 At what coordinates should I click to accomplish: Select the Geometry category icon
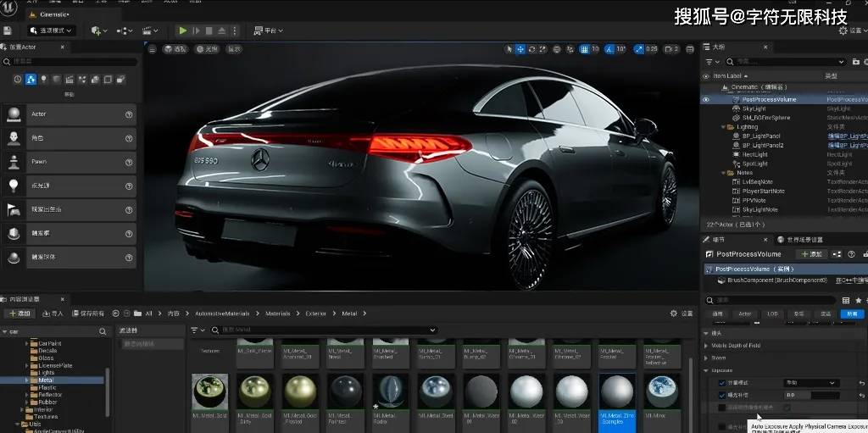pyautogui.click(x=95, y=80)
